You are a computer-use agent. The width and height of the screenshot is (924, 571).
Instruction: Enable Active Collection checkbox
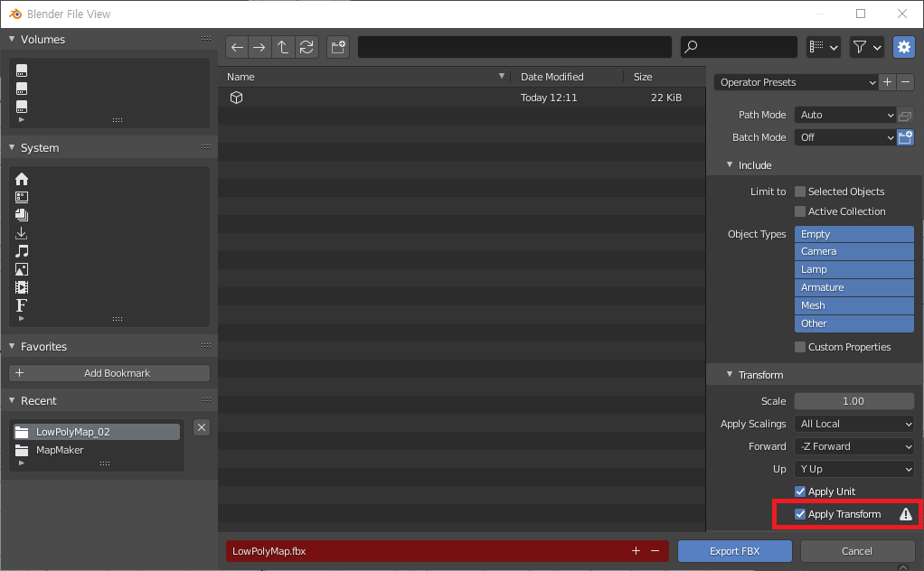click(799, 211)
